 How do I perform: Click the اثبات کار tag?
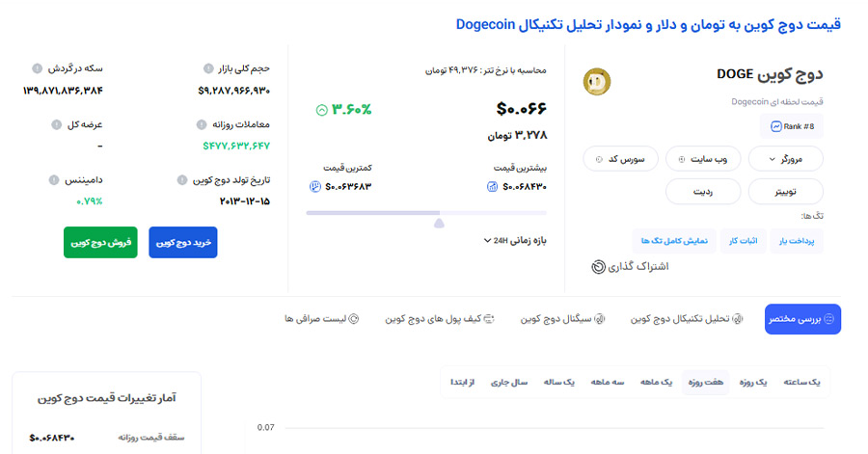pyautogui.click(x=743, y=241)
